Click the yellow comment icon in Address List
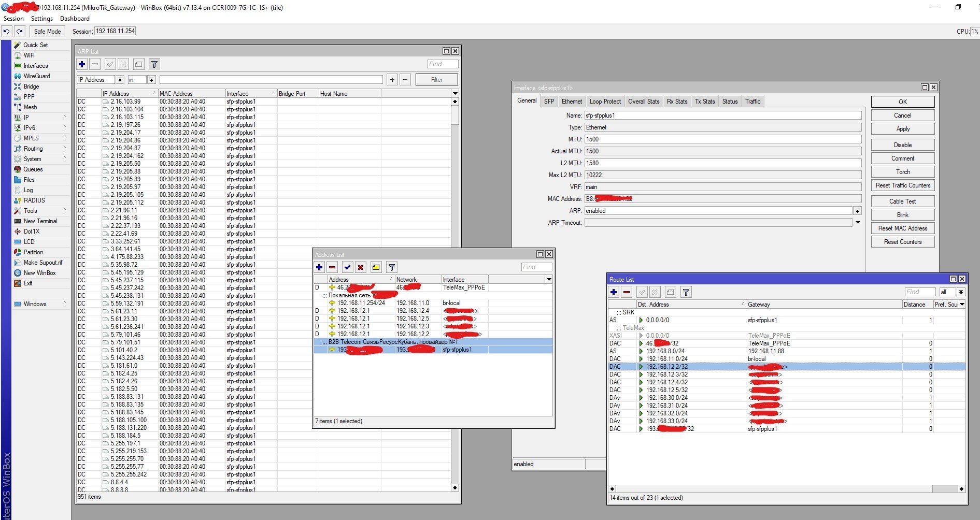Viewport: 980px width, 520px height. click(x=376, y=267)
